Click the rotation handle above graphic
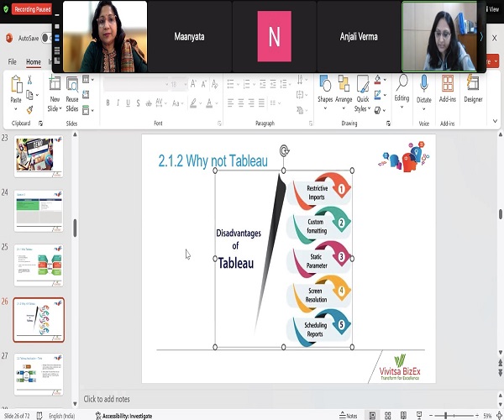504x420 pixels. click(284, 150)
